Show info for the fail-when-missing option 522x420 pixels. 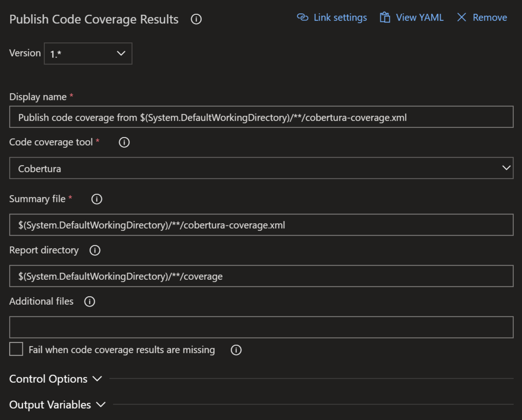tap(236, 350)
